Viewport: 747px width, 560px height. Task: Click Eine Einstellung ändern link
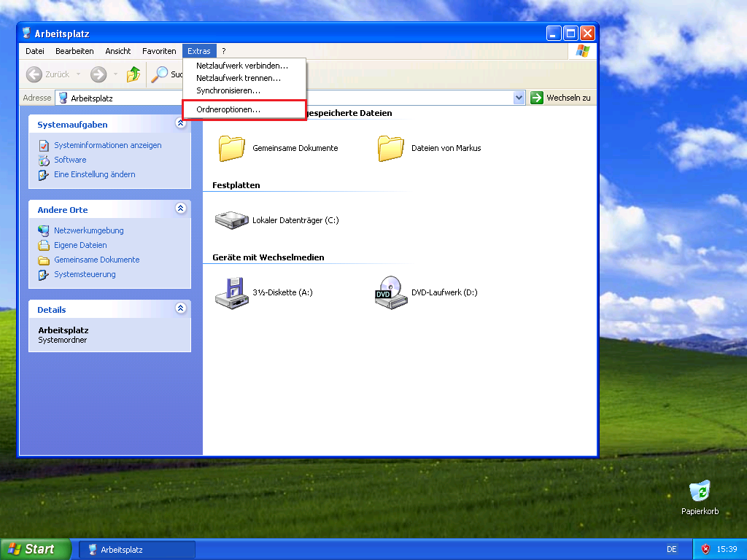(x=94, y=174)
